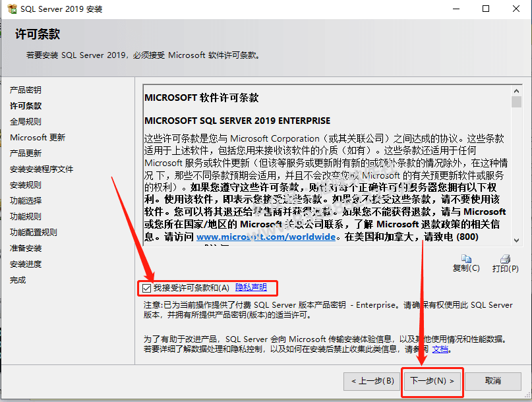Maximize the SQL Server 2019 setup window

(x=486, y=9)
